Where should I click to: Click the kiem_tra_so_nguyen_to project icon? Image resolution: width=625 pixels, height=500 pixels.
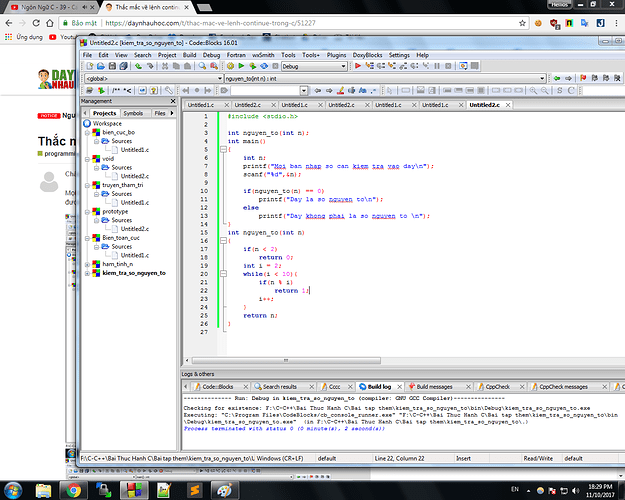click(x=96, y=273)
